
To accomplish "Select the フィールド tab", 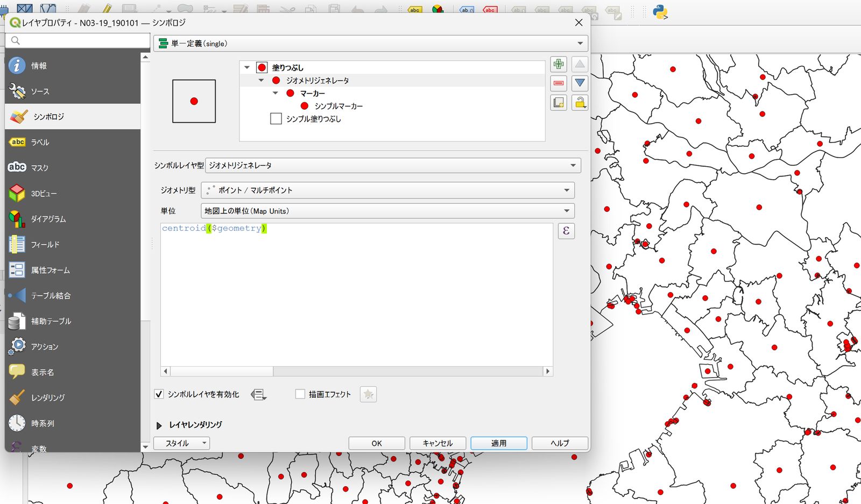I will click(73, 245).
